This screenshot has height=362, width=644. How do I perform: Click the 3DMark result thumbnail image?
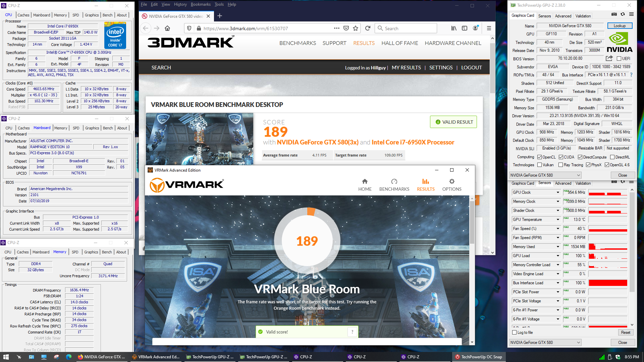click(200, 139)
